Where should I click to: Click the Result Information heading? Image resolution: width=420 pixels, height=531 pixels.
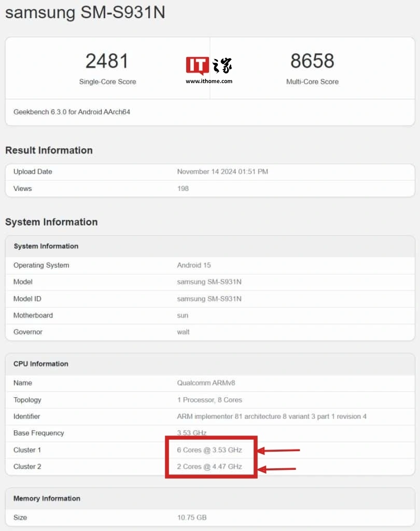tap(49, 150)
